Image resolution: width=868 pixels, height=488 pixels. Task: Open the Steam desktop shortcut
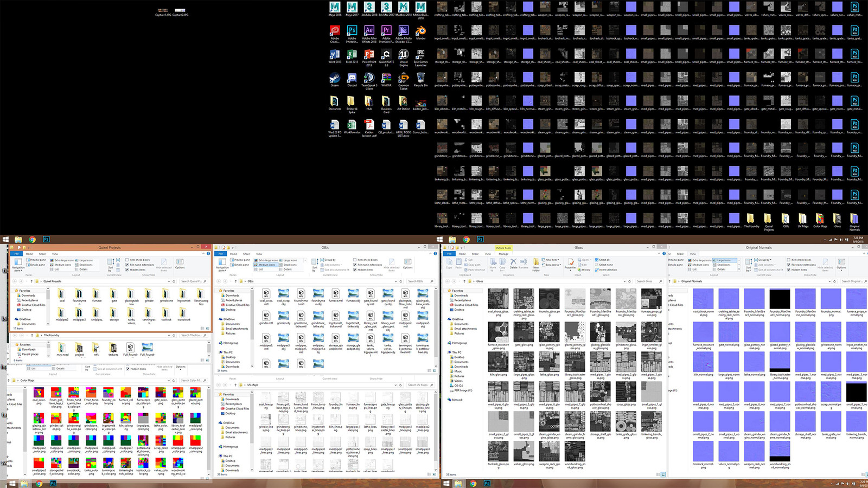click(x=335, y=80)
